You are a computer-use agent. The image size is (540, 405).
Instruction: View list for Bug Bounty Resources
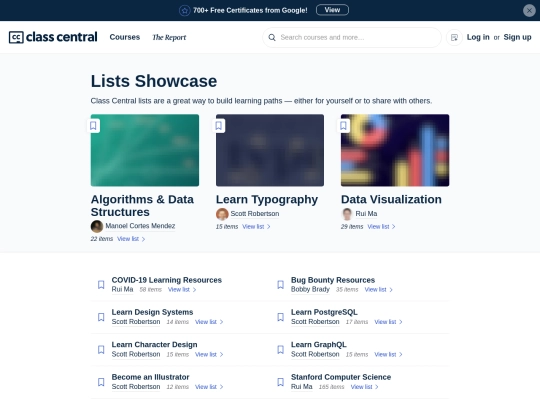pos(379,290)
